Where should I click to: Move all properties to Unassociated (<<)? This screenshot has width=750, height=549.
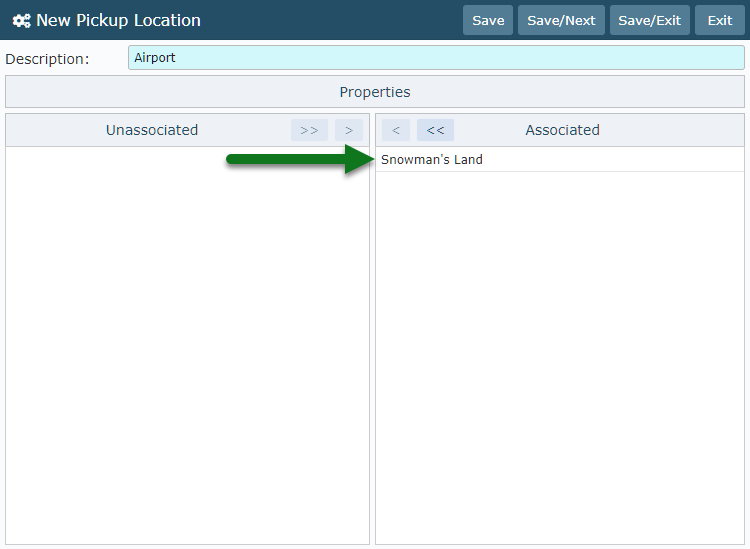pos(435,130)
